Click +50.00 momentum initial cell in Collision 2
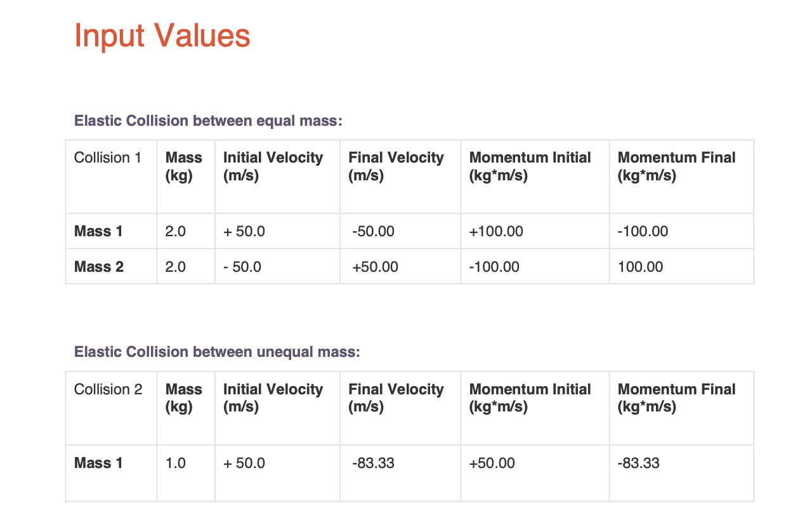 (492, 463)
